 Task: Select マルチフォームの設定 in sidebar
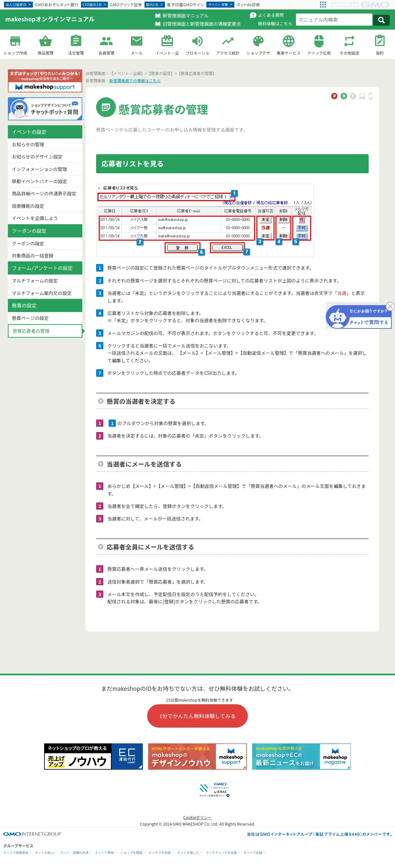point(45,281)
